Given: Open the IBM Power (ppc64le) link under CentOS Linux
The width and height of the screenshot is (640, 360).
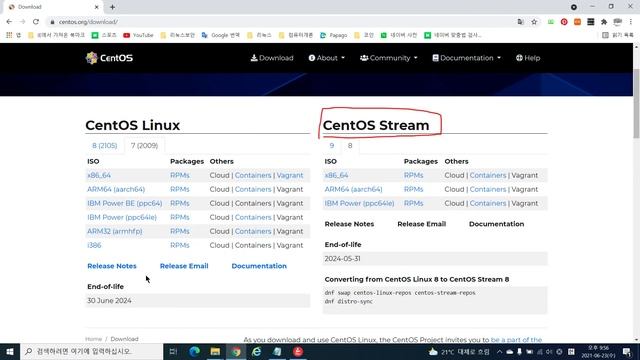Looking at the screenshot, I should tap(122, 217).
